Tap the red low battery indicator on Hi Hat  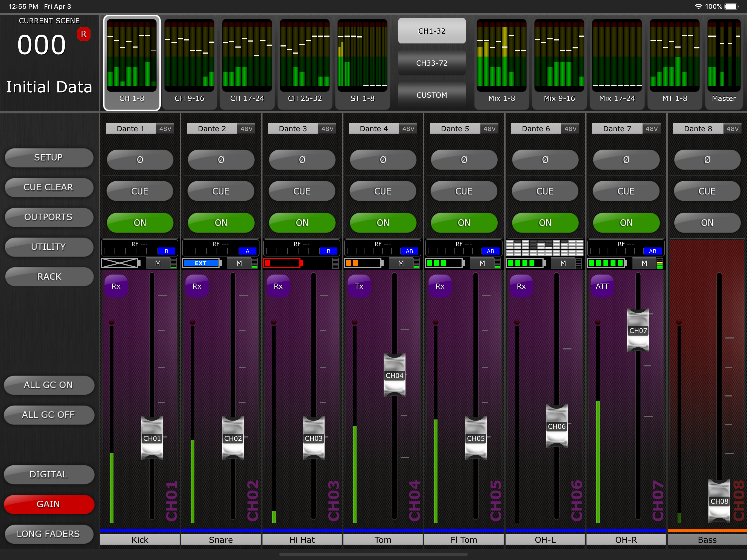[283, 263]
